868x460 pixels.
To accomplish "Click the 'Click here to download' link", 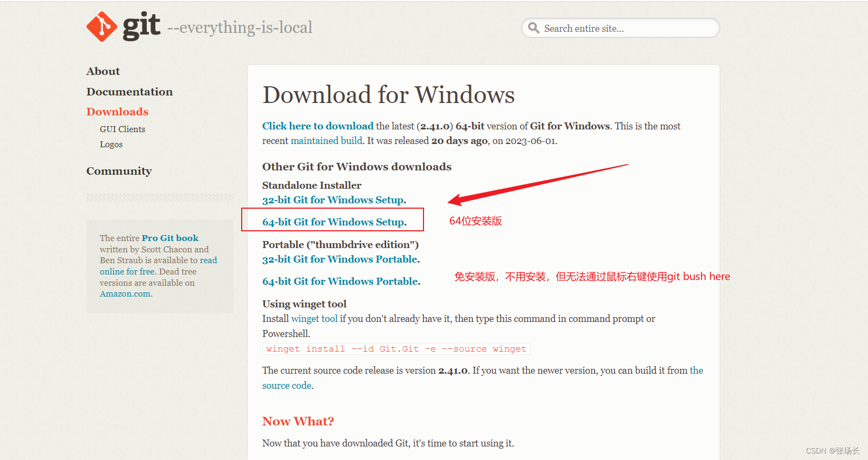I will (x=318, y=126).
